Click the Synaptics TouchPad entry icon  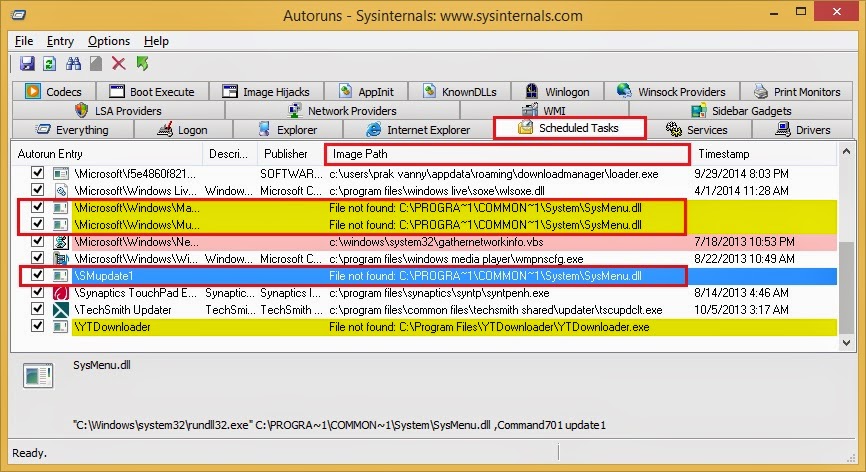pyautogui.click(x=61, y=293)
